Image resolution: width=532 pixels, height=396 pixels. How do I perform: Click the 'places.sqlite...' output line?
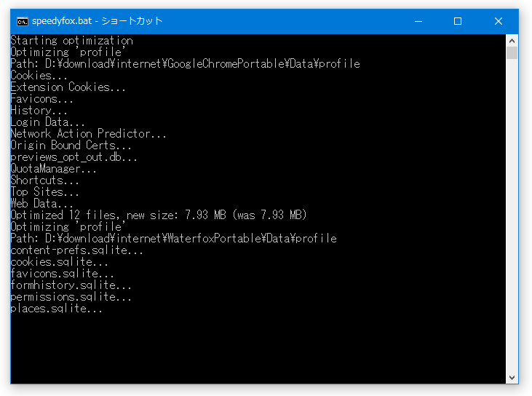coord(56,309)
